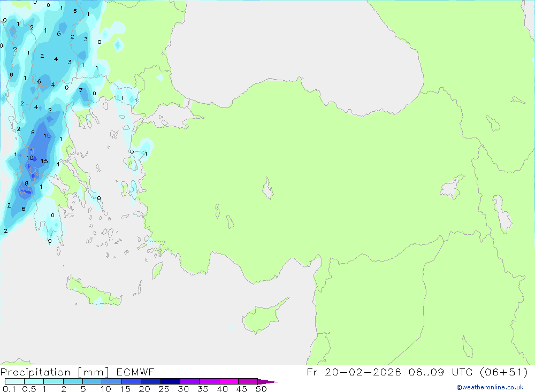Click the 2–5 mm legend color box
Image resolution: width=535 pixels, height=392 pixels.
pos(73,381)
